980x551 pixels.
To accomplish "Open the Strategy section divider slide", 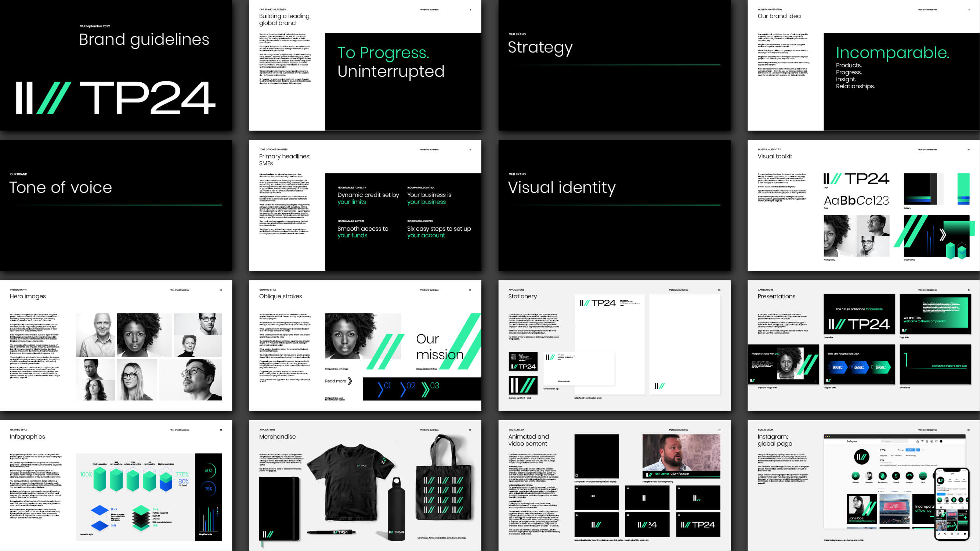I will (x=614, y=65).
